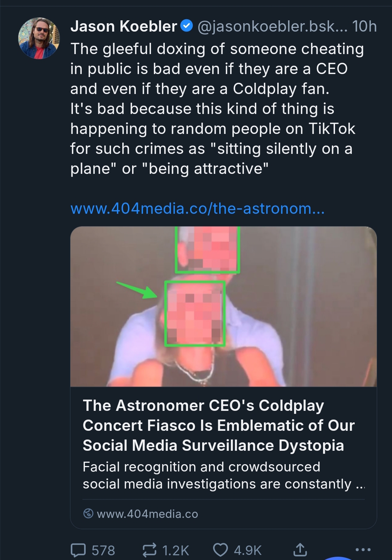Click the 10h post timestamp
The height and width of the screenshot is (560, 392).
pos(364,26)
